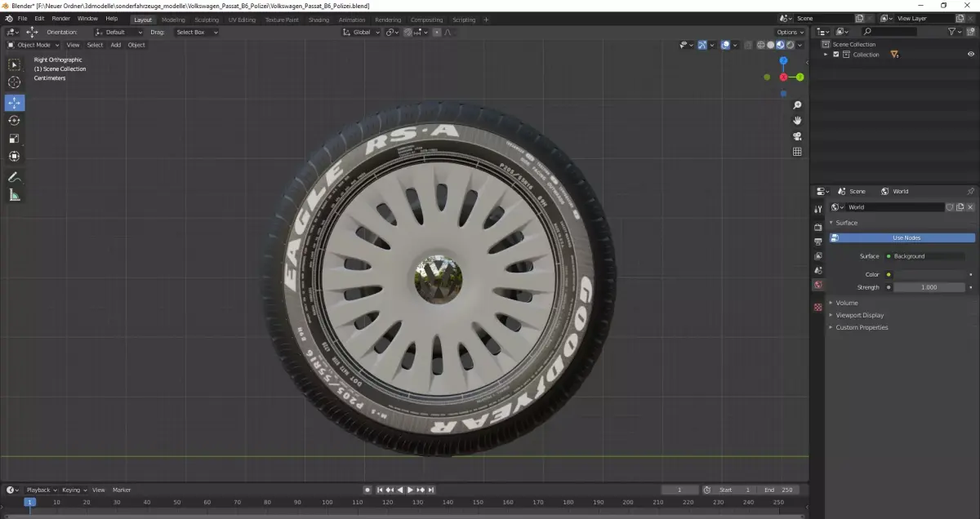Pick the Transform tool
980x519 pixels.
[14, 157]
